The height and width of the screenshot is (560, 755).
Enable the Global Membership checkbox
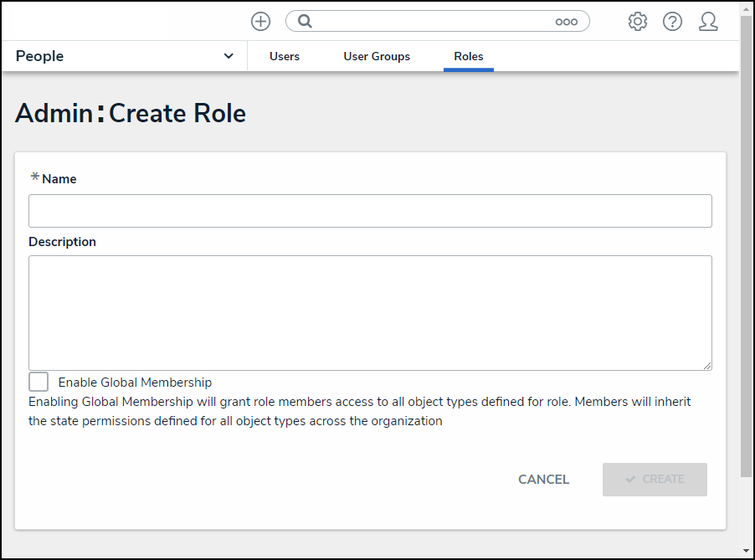click(39, 382)
